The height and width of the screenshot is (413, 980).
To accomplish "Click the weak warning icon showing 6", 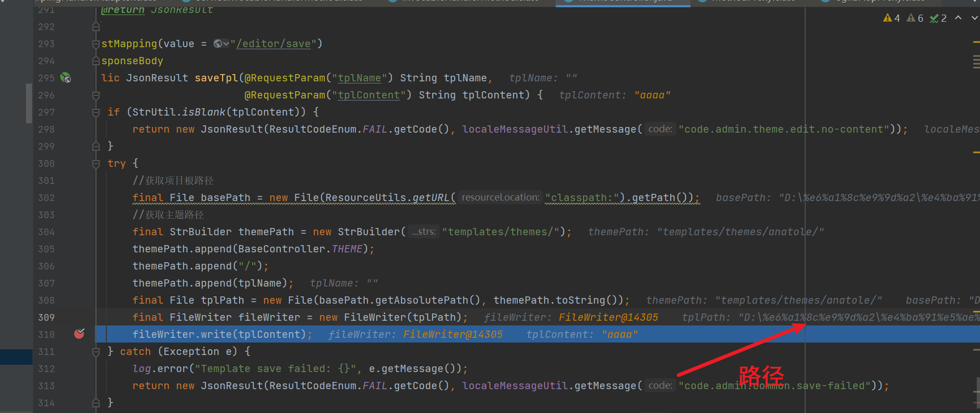I will pos(915,18).
